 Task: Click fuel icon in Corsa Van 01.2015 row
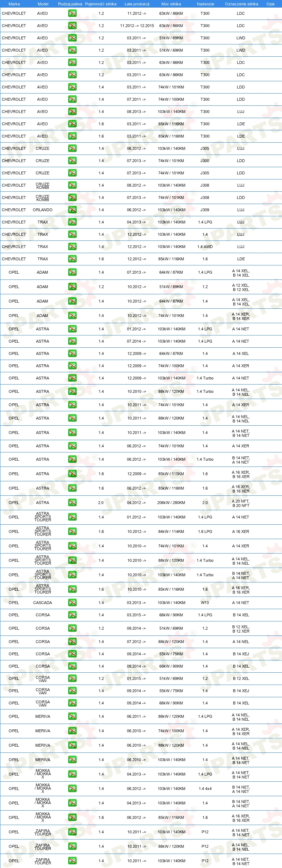pyautogui.click(x=72, y=678)
